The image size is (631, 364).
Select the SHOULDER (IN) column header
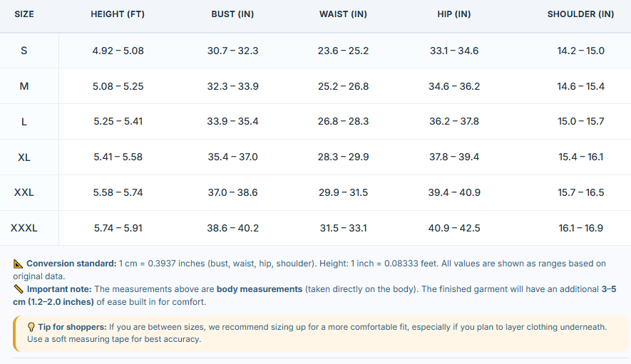[x=580, y=14]
